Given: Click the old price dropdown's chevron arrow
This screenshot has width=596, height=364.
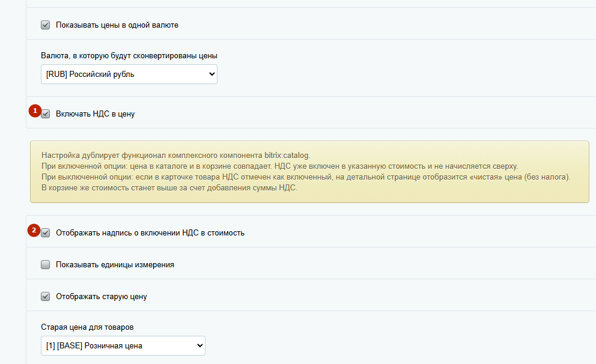Looking at the screenshot, I should pyautogui.click(x=199, y=345).
